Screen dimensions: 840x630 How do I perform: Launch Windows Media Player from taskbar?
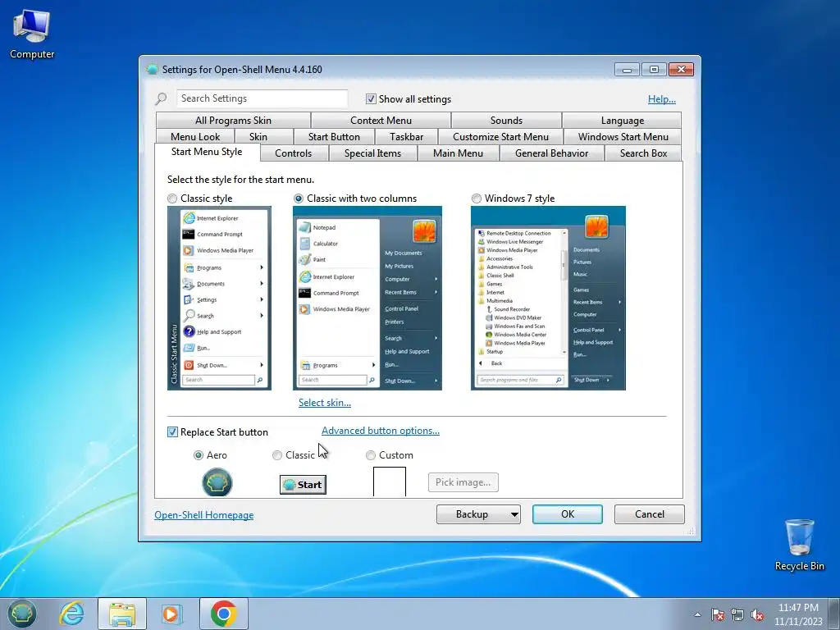pyautogui.click(x=172, y=614)
